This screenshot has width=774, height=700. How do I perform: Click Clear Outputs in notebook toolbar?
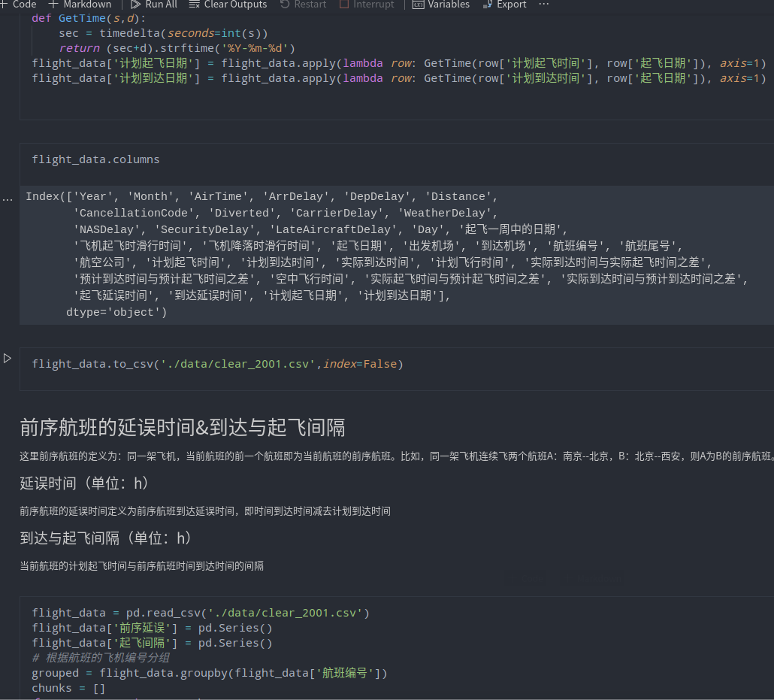click(228, 5)
